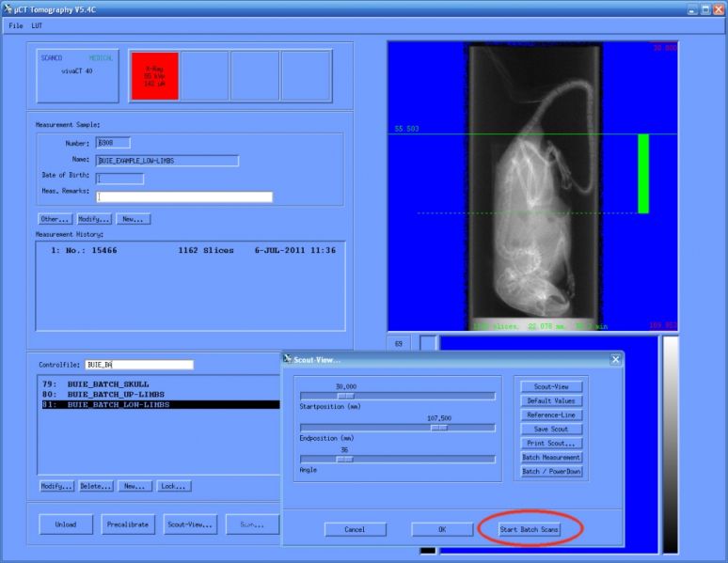728x563 pixels.
Task: Click New... button under Measurement Sample
Action: 134,219
